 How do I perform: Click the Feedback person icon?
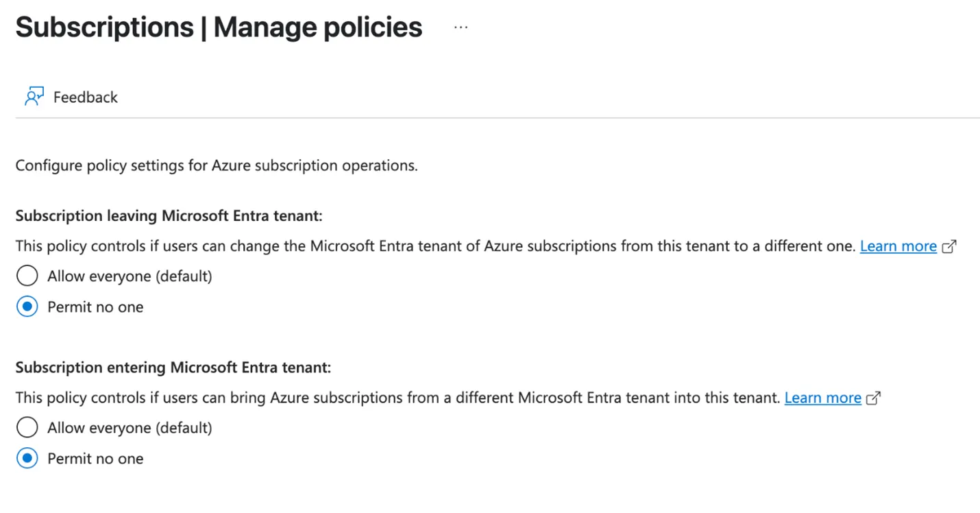coord(34,97)
